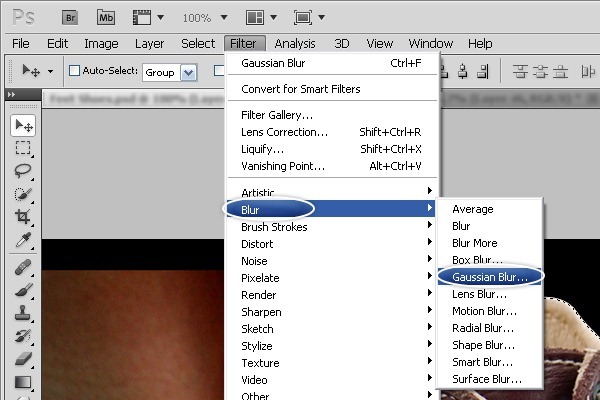
Task: Expand the Arrange Documents dropdown
Action: pos(262,18)
